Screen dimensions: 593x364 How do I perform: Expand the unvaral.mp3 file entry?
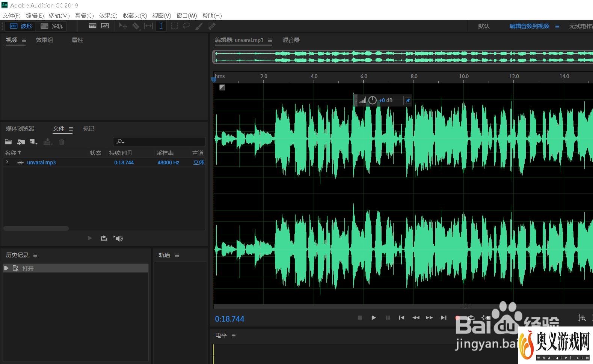(7, 162)
